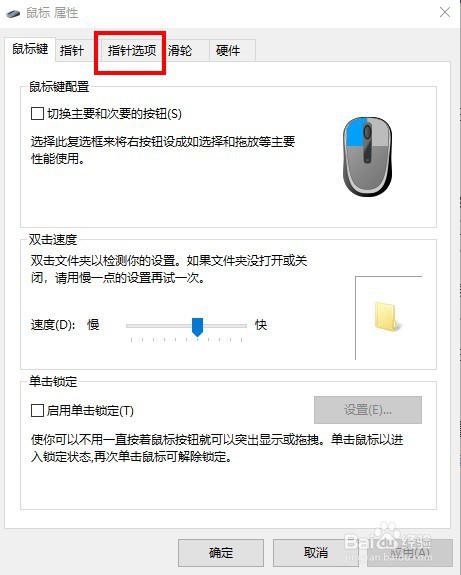Enable 切换主要和次要的按钮 checkbox
The width and height of the screenshot is (461, 575).
37,113
